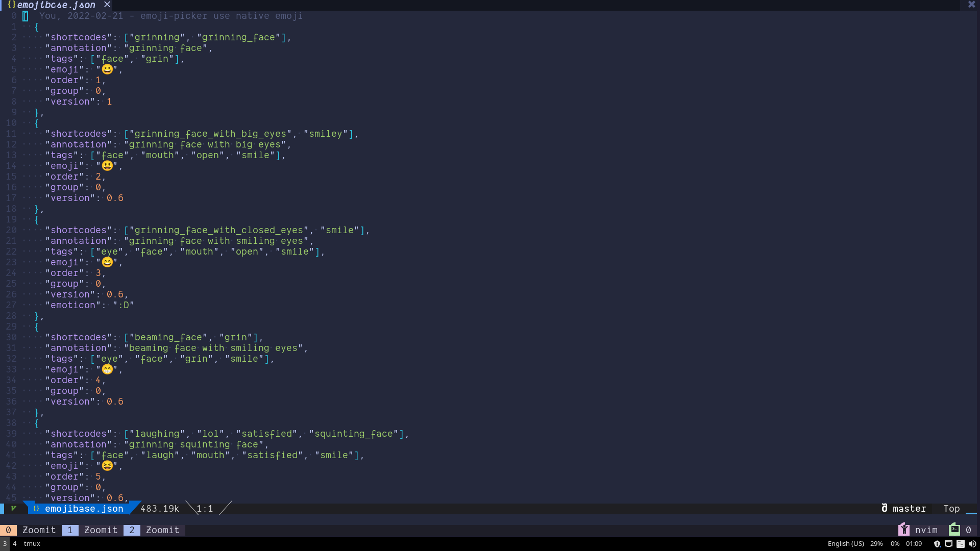Click the git branch icon beside master
This screenshot has width=980, height=551.
[885, 508]
